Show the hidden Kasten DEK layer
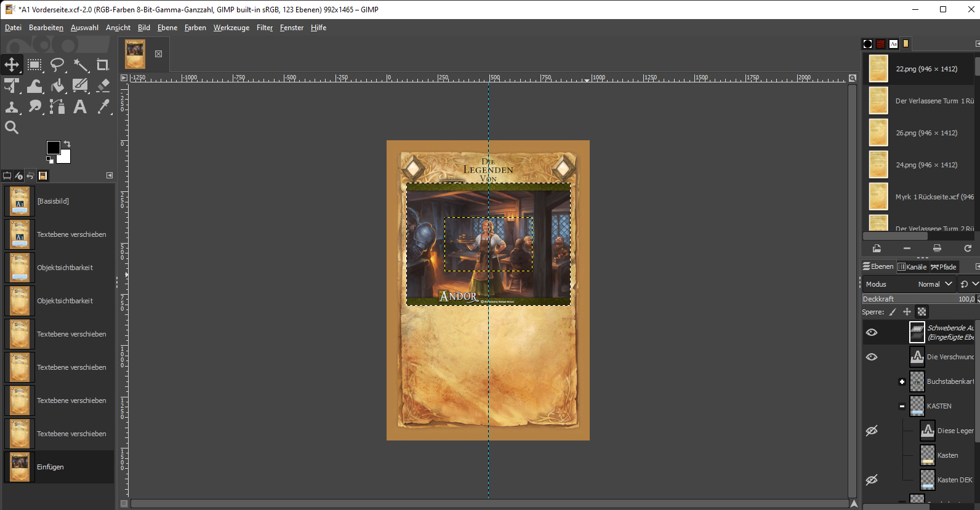 point(872,480)
